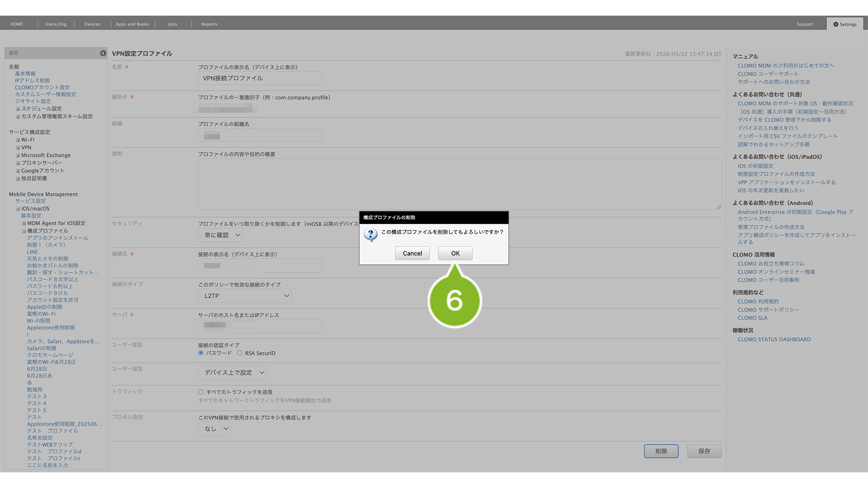This screenshot has width=868, height=488.
Task: Click OK in the delete profile dialog
Action: click(x=455, y=253)
